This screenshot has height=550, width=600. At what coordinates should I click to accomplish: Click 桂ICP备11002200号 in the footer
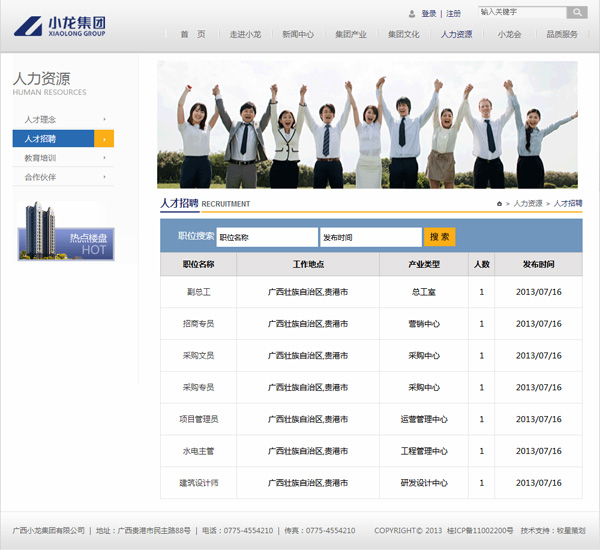(x=480, y=530)
